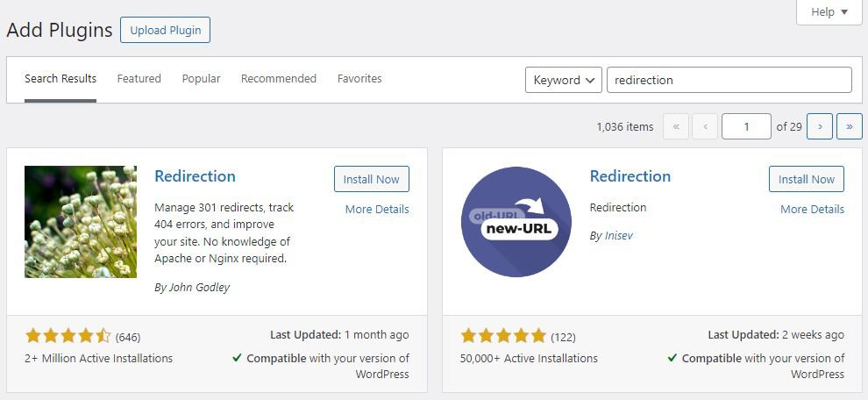Jump to the last results page
Screen dimensions: 868x400
tap(850, 126)
